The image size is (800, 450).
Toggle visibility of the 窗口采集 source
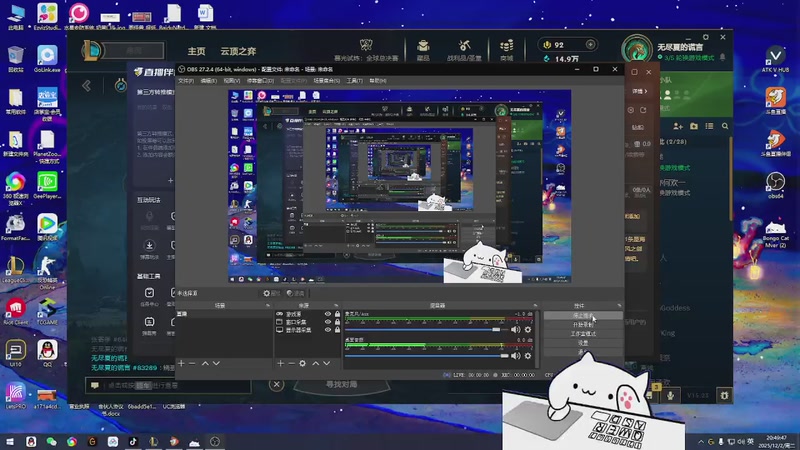coord(328,322)
